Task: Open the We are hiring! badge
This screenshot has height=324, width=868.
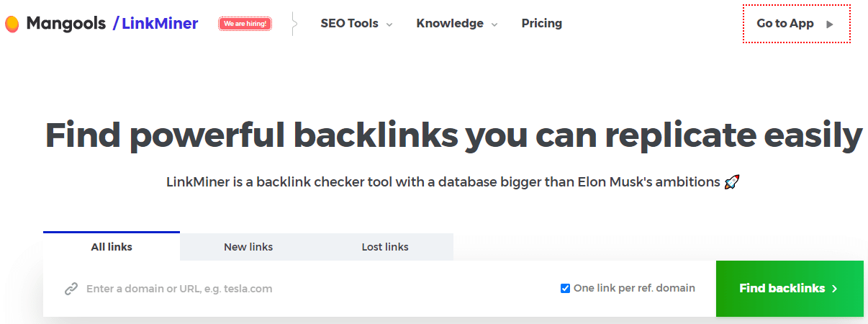Action: 245,24
